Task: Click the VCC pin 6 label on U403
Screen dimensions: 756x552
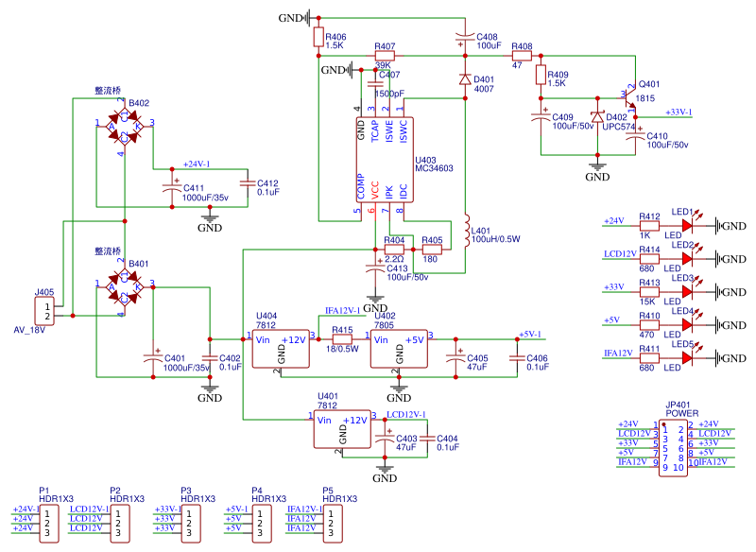Action: pyautogui.click(x=374, y=190)
